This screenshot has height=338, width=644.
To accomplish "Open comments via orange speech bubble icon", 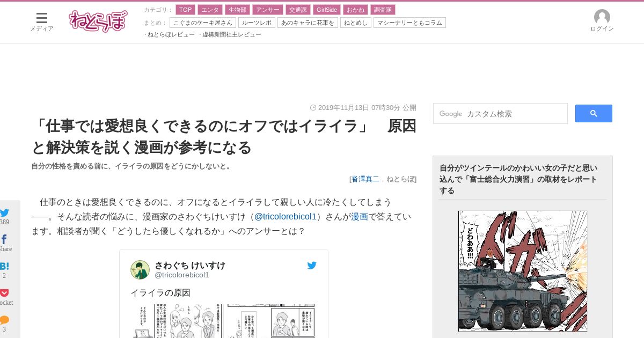I will (x=4, y=320).
